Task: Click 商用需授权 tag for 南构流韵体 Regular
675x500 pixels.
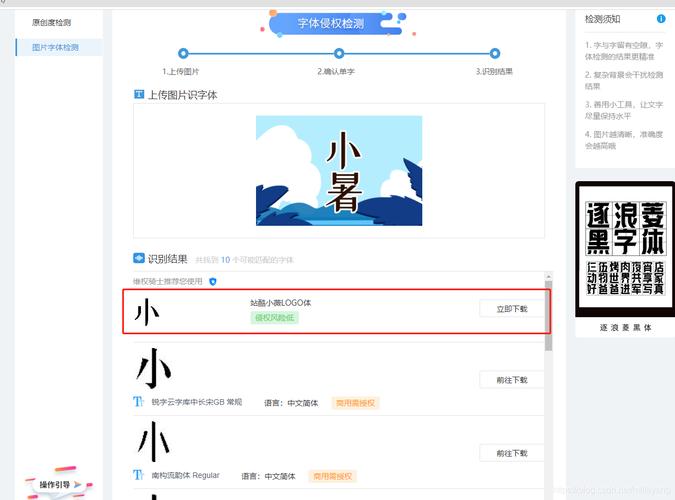Action: tap(332, 476)
